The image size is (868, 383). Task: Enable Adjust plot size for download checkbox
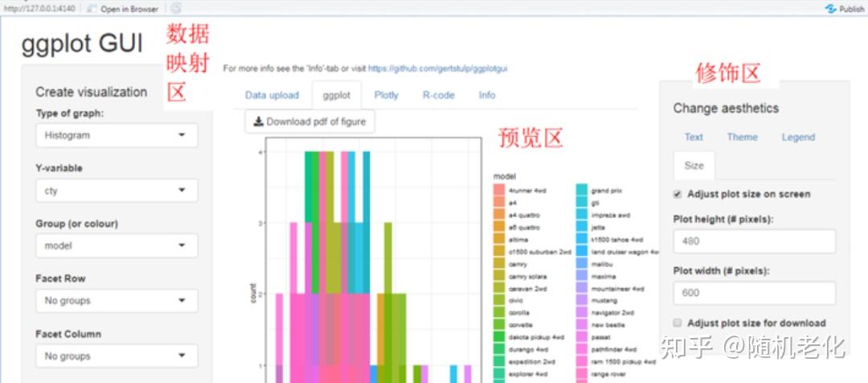pyautogui.click(x=677, y=323)
